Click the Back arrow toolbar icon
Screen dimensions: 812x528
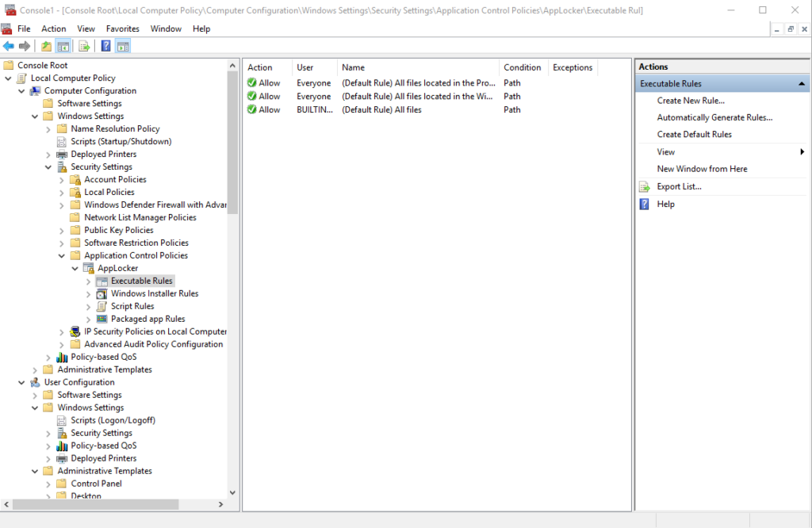point(9,46)
